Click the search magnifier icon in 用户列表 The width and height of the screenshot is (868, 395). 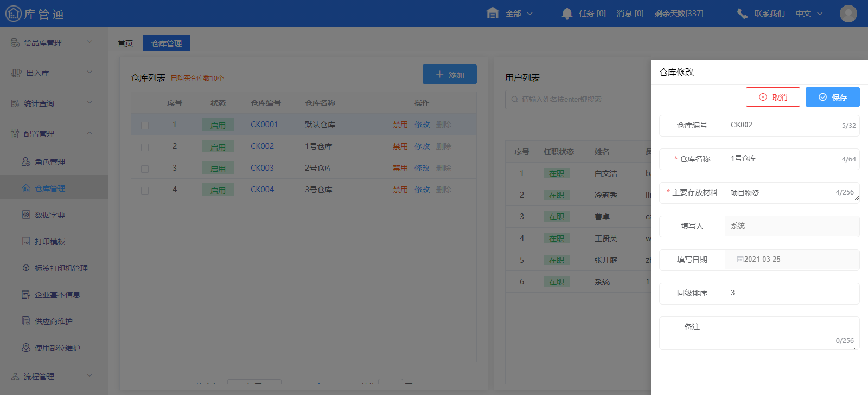click(514, 99)
